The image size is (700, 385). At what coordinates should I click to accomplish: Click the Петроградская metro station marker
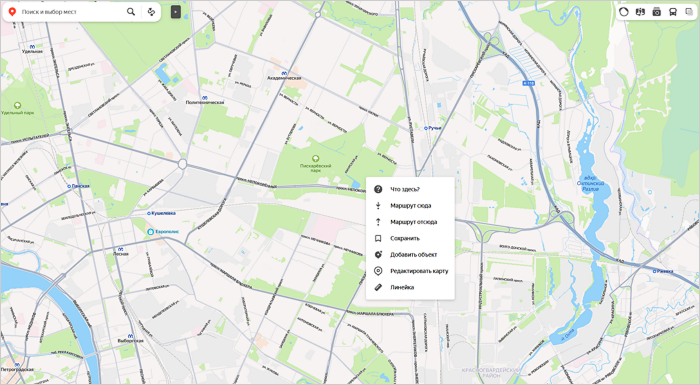pyautogui.click(x=17, y=365)
